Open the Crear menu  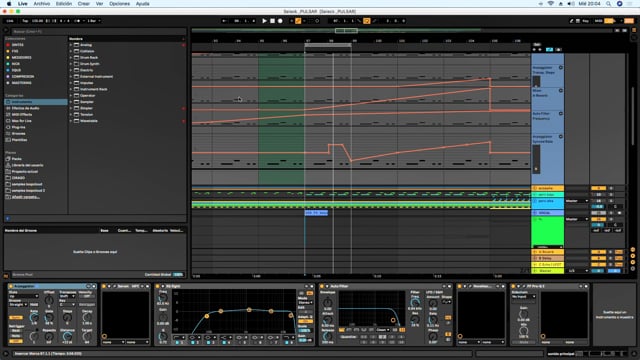coord(84,4)
